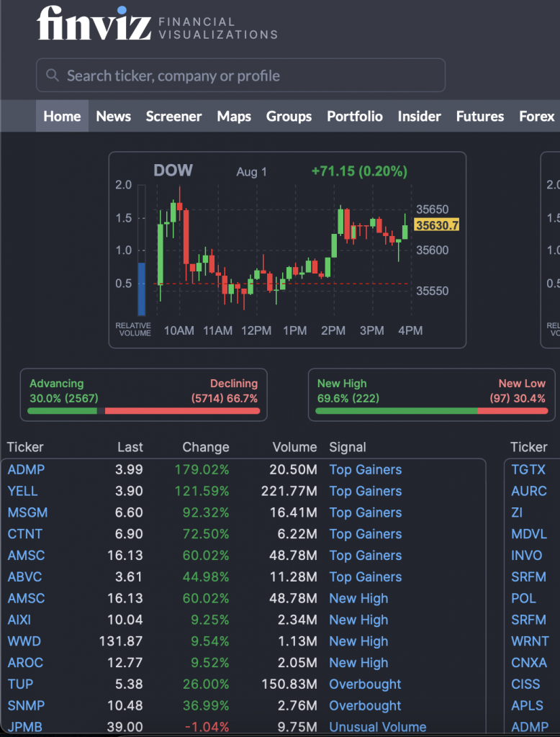
Task: Click the Declining (5714) 66.7% label
Action: (225, 391)
